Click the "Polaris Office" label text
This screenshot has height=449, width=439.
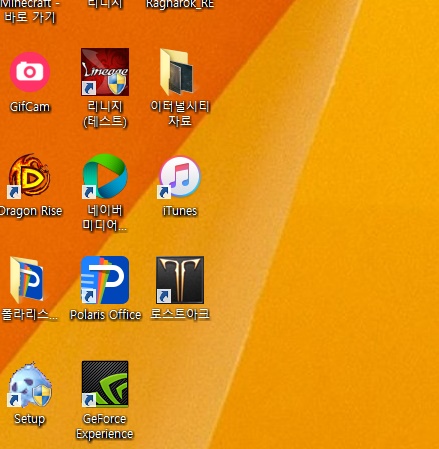tap(105, 315)
